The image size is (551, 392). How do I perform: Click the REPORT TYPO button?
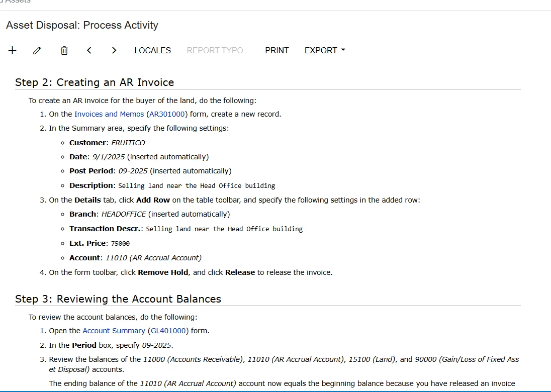pos(215,51)
